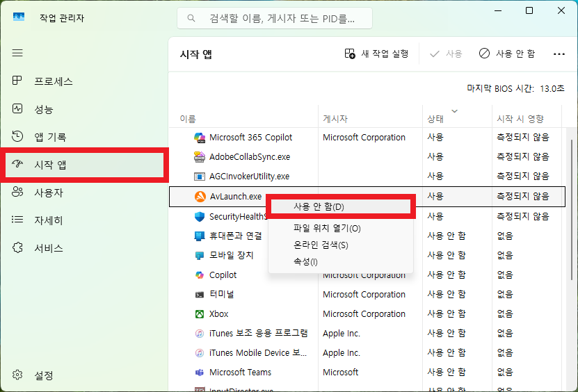Image resolution: width=578 pixels, height=392 pixels.
Task: Click 사용 안 함 status of 휴대폰과 연결
Action: (447, 236)
